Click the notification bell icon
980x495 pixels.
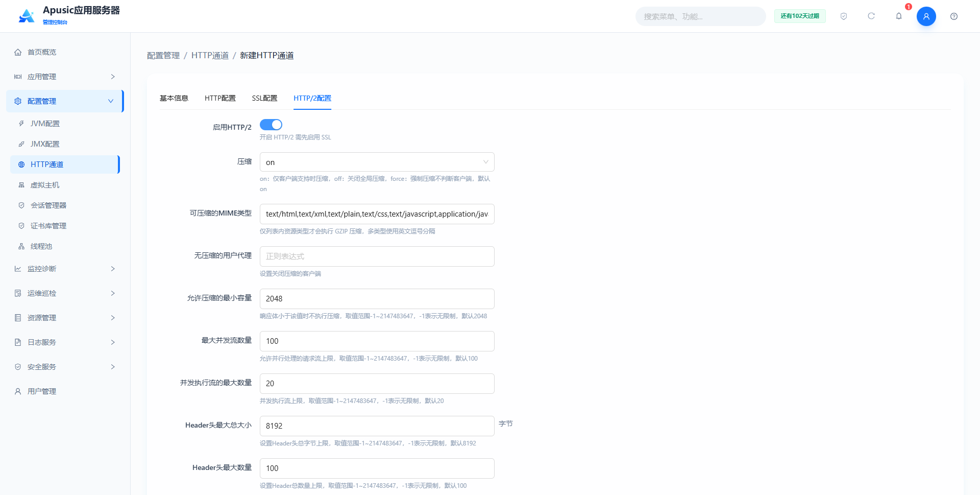[x=899, y=16]
